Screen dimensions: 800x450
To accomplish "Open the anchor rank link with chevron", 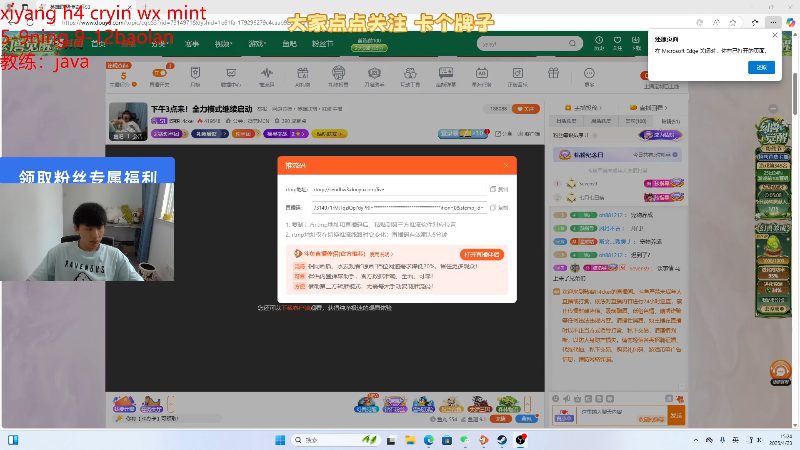I will point(583,108).
